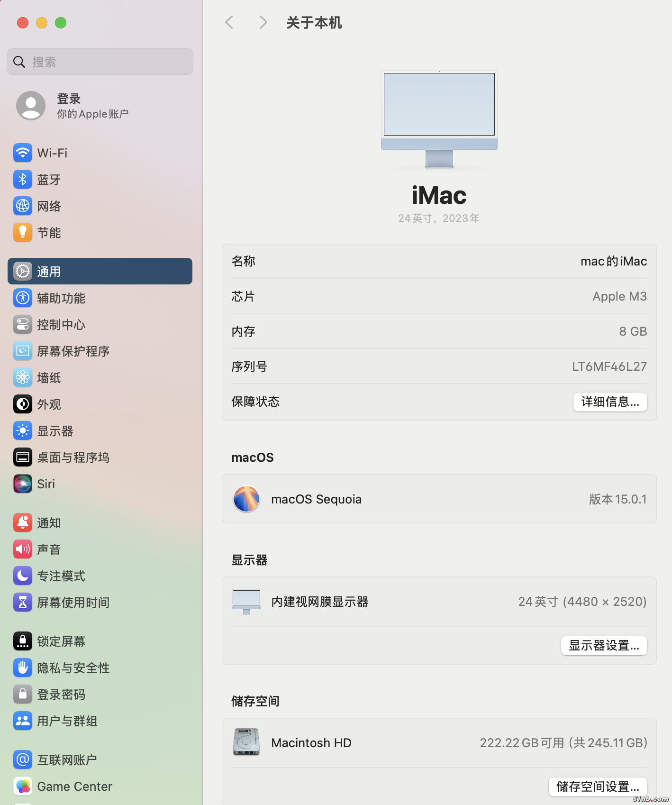Select the Wallpaper (墙纸) flower icon
672x805 pixels.
[23, 377]
